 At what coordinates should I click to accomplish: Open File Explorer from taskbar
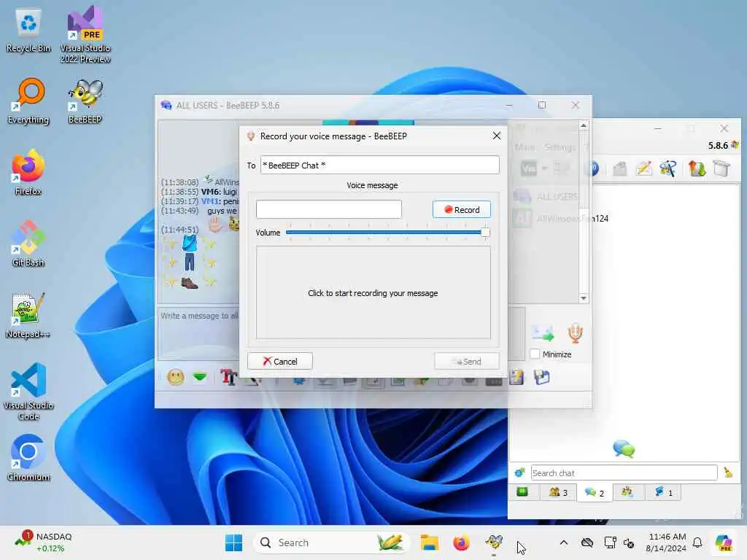click(429, 542)
